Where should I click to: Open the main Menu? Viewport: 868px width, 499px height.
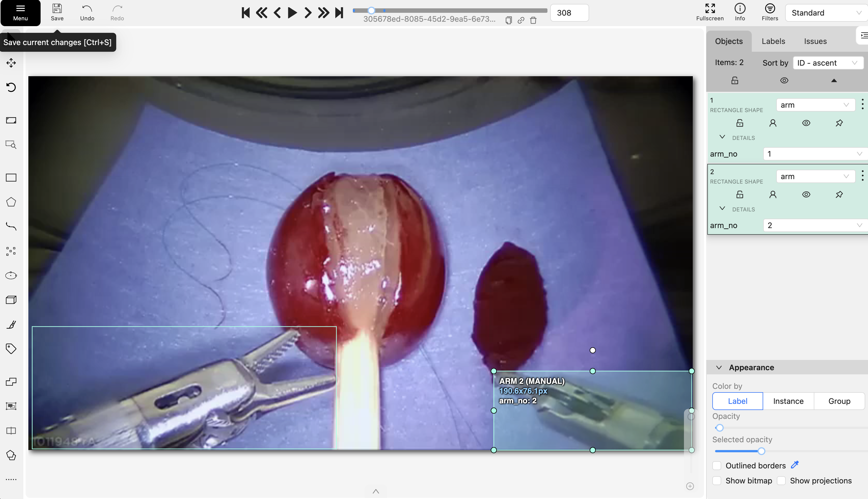pyautogui.click(x=21, y=13)
